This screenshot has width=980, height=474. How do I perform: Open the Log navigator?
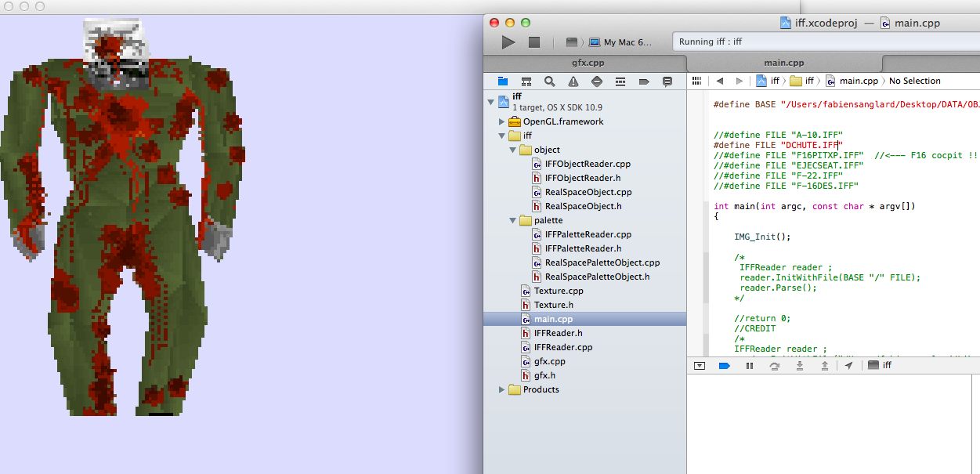click(667, 81)
